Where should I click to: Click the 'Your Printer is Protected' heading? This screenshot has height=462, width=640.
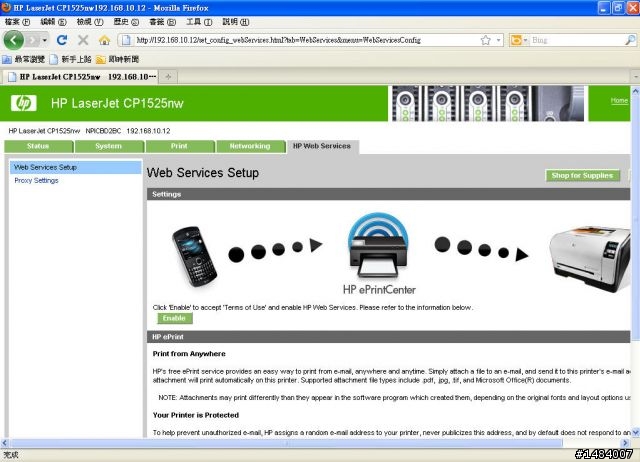coord(196,415)
